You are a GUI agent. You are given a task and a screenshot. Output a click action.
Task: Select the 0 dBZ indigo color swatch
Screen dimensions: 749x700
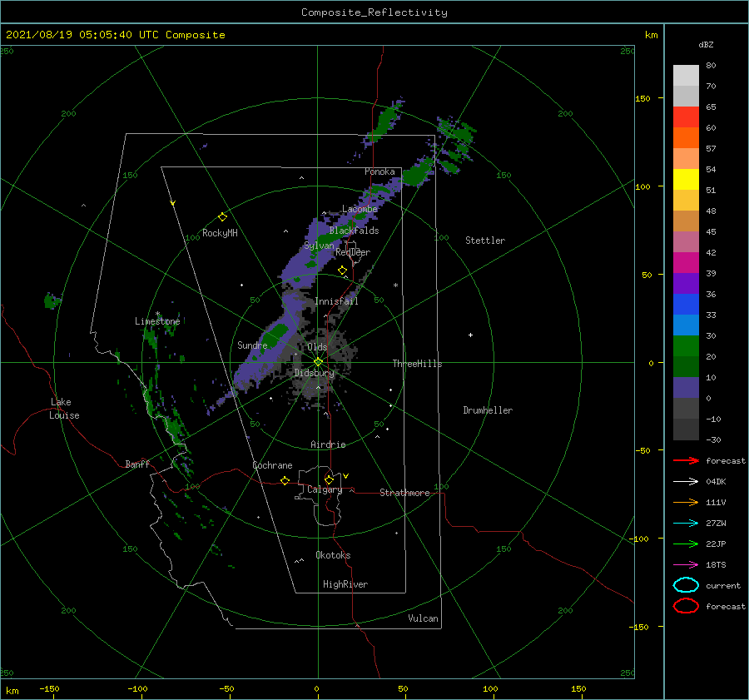coord(686,388)
